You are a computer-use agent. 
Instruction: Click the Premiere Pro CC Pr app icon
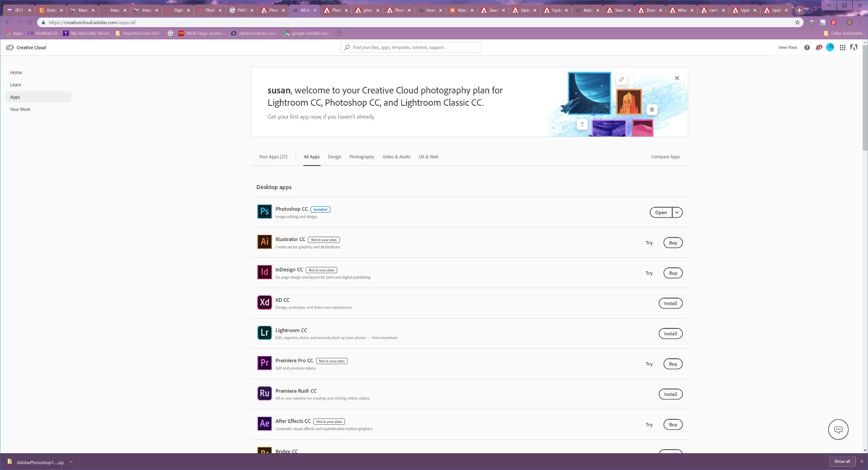pos(264,363)
